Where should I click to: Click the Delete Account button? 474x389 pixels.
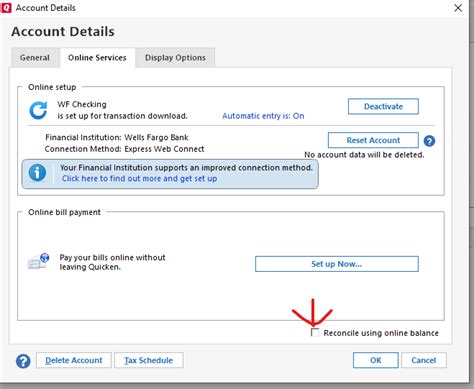pyautogui.click(x=74, y=360)
